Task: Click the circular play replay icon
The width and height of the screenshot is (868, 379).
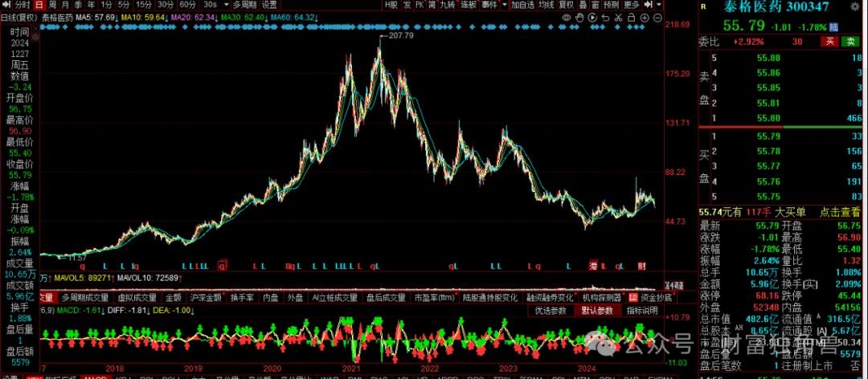Action: [592, 17]
